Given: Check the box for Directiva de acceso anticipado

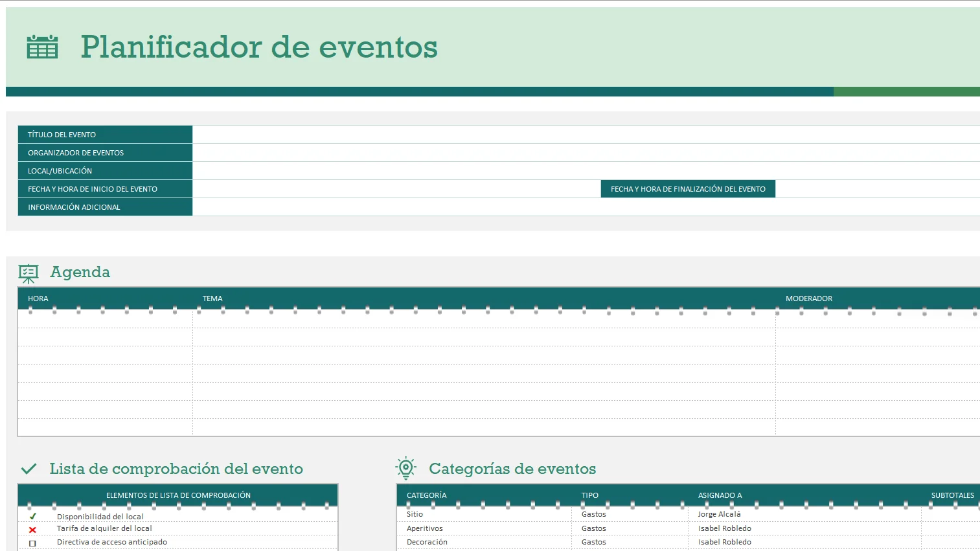Looking at the screenshot, I should coord(32,543).
